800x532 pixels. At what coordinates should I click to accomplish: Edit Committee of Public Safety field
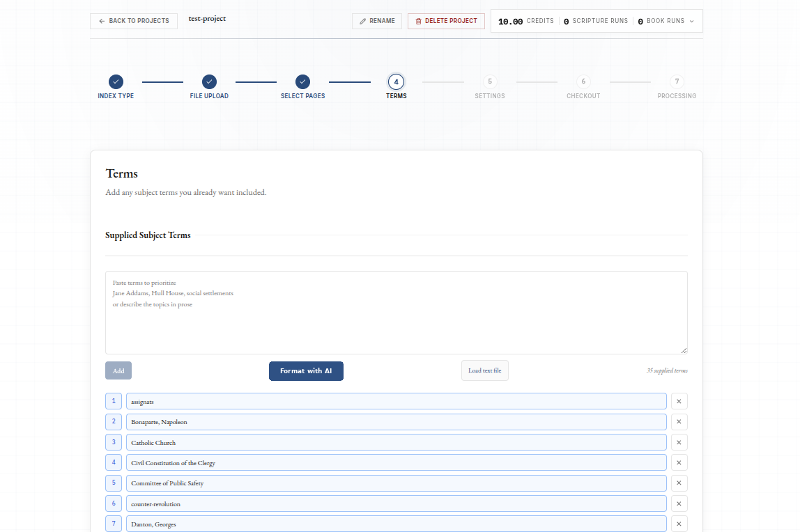pyautogui.click(x=397, y=483)
